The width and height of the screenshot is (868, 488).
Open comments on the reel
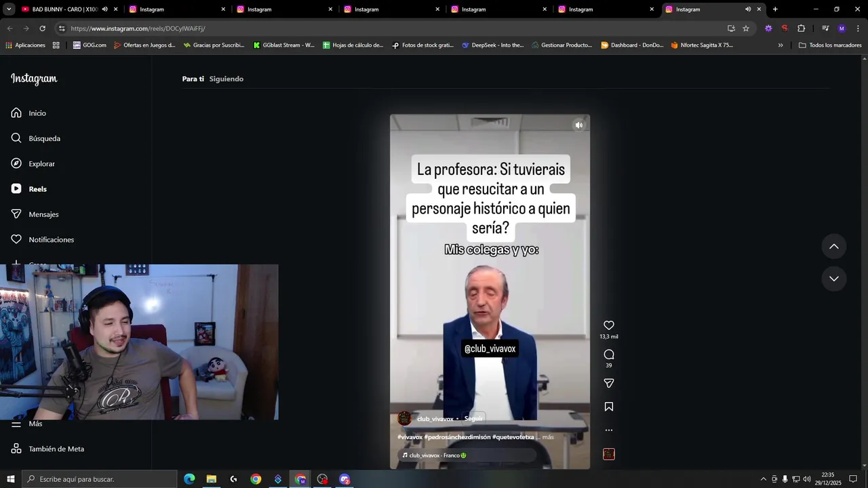(609, 354)
